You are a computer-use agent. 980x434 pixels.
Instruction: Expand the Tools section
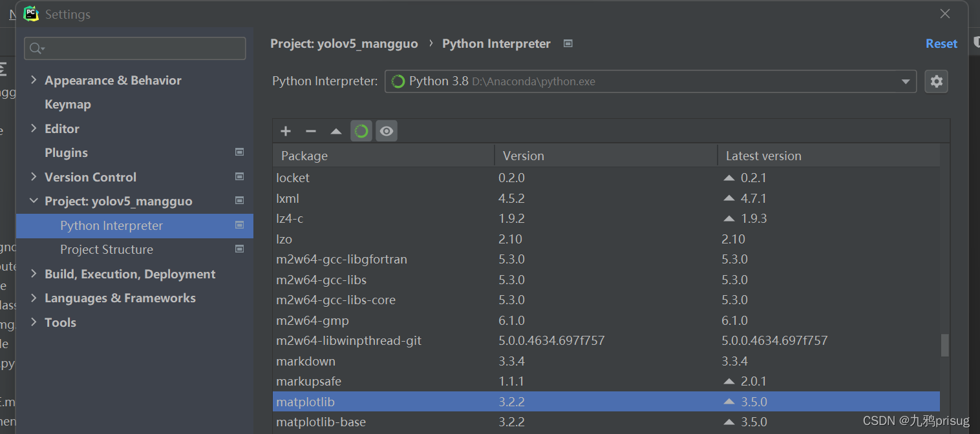(x=34, y=322)
